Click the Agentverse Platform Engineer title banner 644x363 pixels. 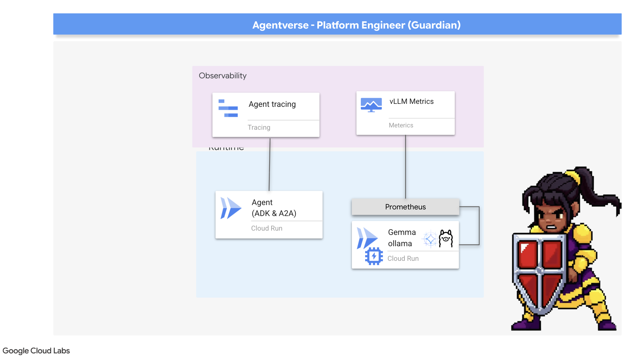pos(356,25)
